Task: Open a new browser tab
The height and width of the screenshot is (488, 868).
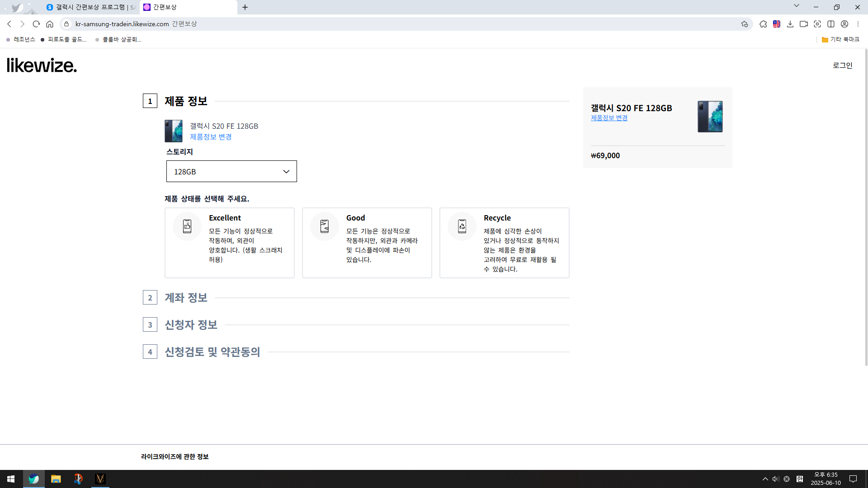Action: tap(245, 7)
